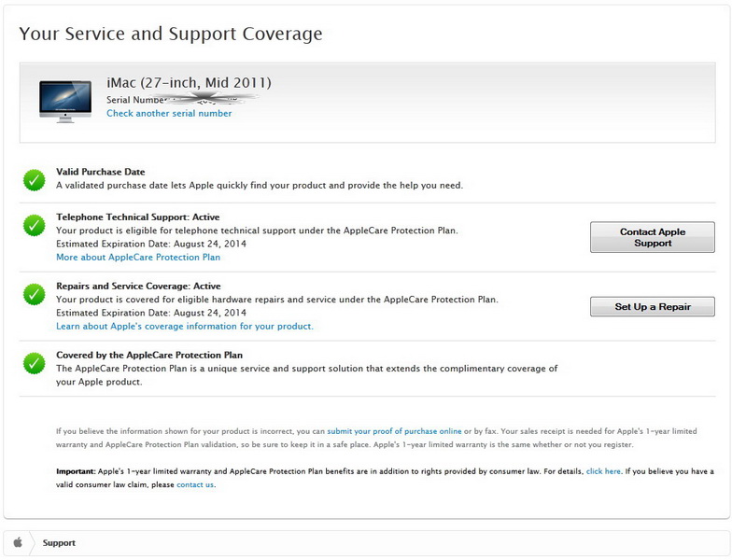The image size is (732, 560).
Task: Click the green checkmark beside Telephone Technical Support
Action: [35, 225]
